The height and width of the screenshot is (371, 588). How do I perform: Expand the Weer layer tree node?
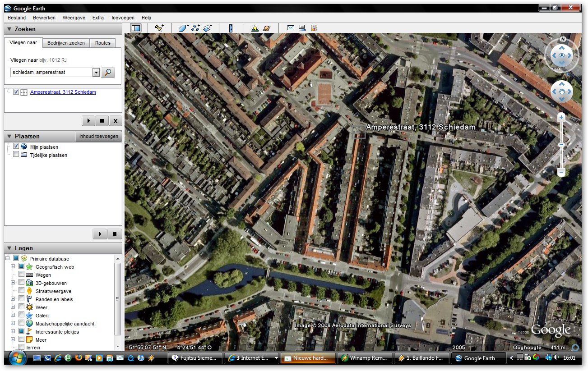coord(13,307)
